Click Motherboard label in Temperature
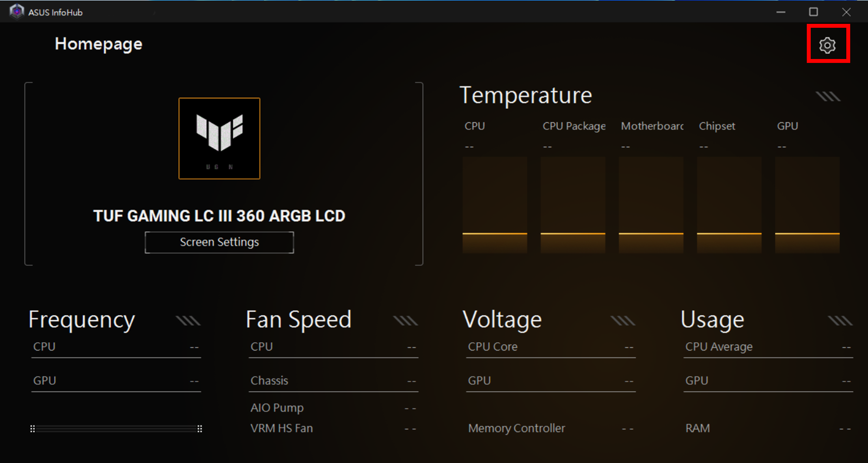 [x=652, y=126]
